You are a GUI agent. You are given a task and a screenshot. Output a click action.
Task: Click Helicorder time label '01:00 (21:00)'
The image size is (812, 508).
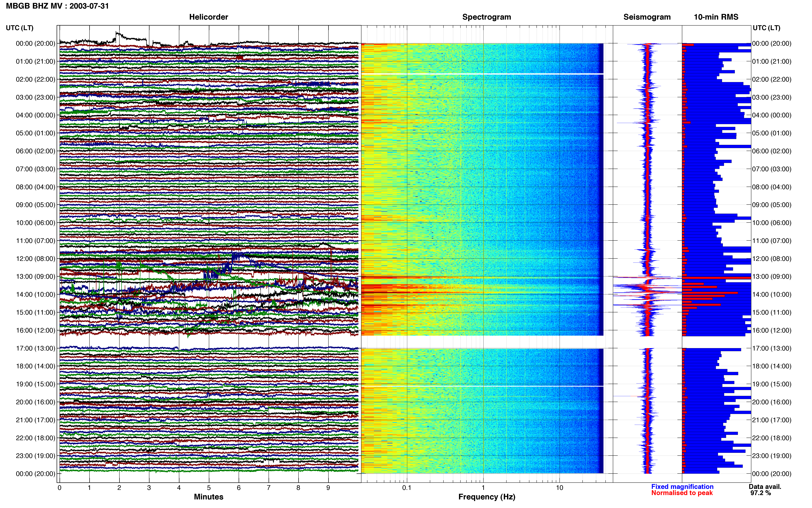[36, 61]
